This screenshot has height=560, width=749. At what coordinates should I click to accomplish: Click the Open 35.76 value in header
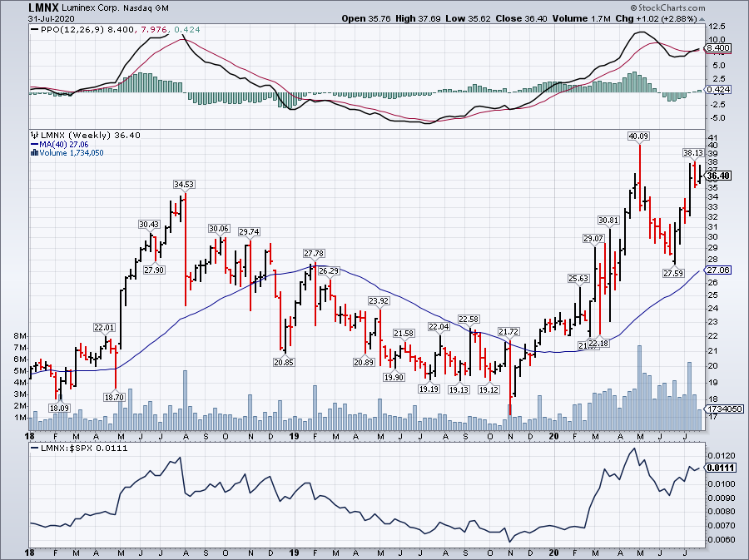coord(366,18)
